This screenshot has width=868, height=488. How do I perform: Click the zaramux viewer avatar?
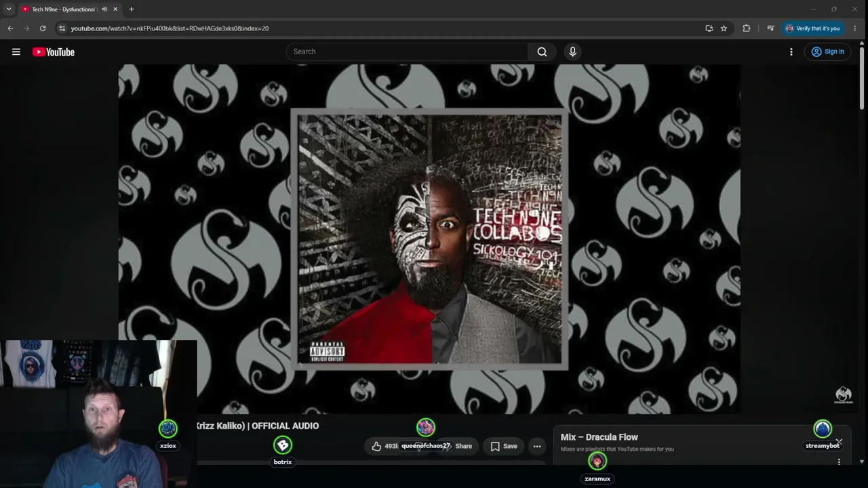click(x=597, y=462)
